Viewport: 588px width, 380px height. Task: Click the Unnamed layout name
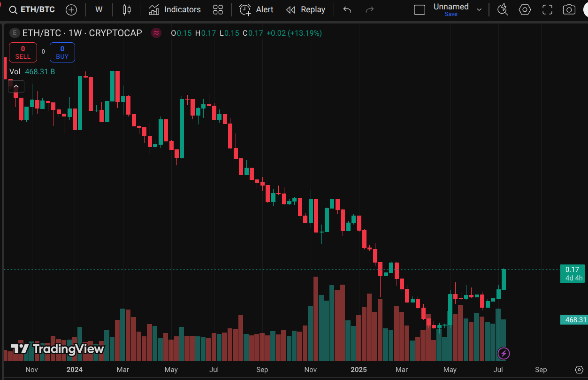tap(451, 7)
